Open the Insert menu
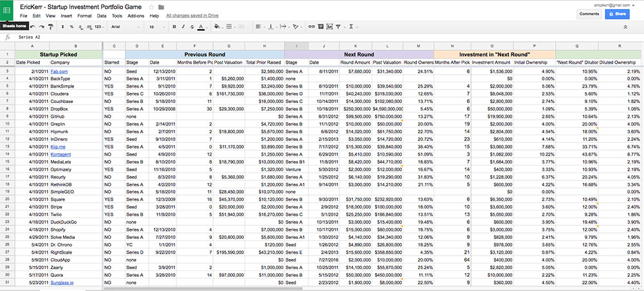This screenshot has width=644, height=291. point(66,15)
